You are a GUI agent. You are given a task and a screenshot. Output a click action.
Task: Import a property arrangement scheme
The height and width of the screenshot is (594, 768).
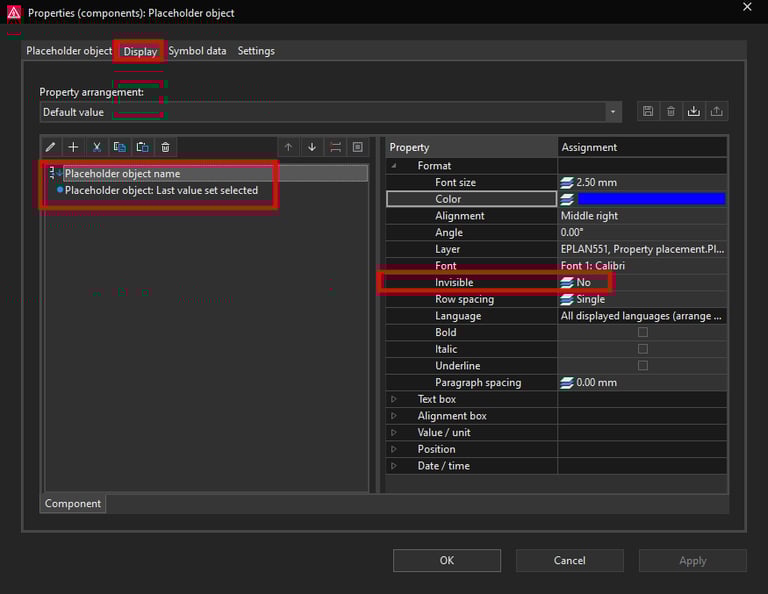coord(694,111)
